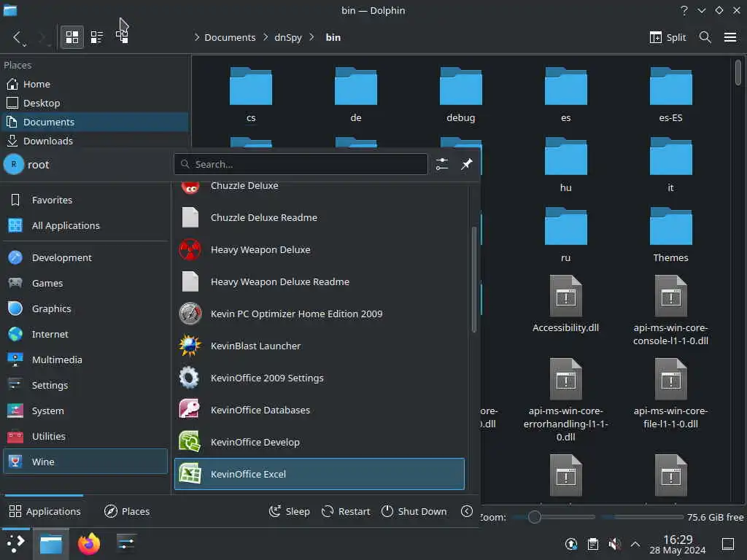Show All Applications category
The width and height of the screenshot is (747, 560).
click(85, 225)
